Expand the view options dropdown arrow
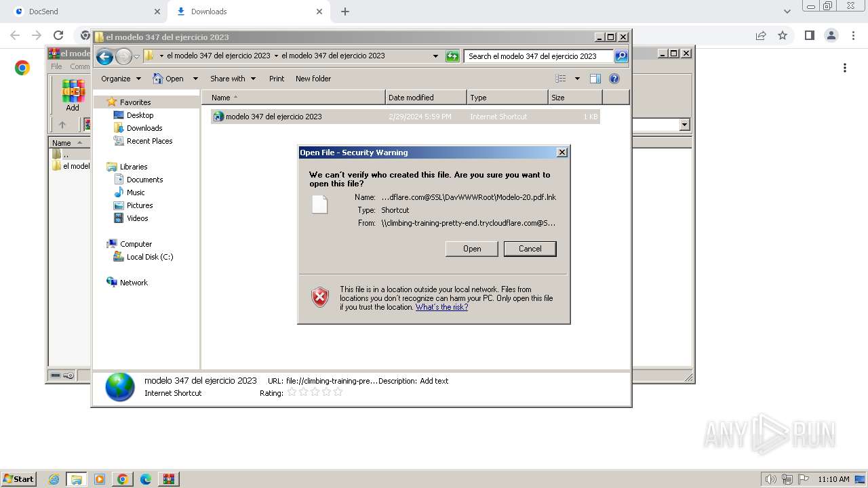The image size is (868, 488). 577,79
